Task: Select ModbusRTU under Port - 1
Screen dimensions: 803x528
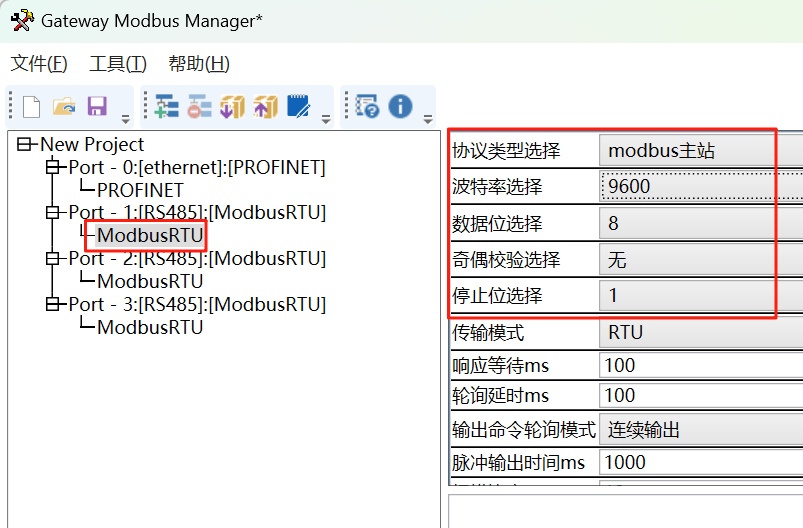Action: pyautogui.click(x=150, y=236)
